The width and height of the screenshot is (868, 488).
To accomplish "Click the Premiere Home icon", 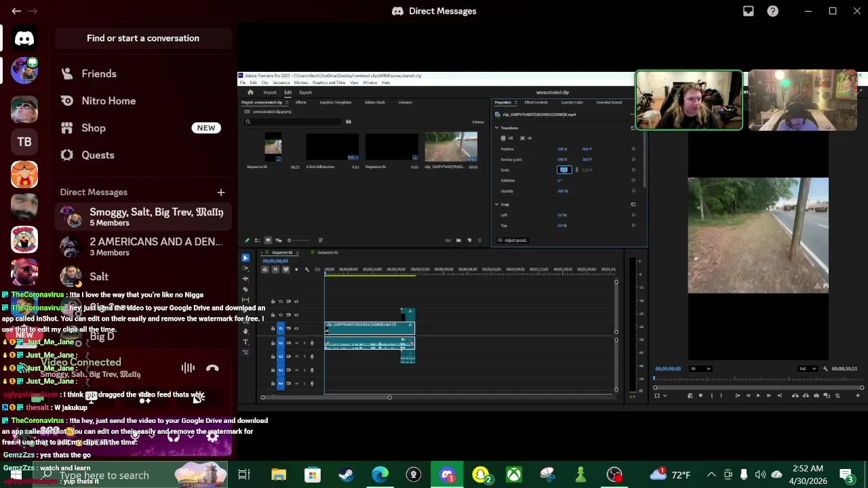I will click(x=250, y=92).
